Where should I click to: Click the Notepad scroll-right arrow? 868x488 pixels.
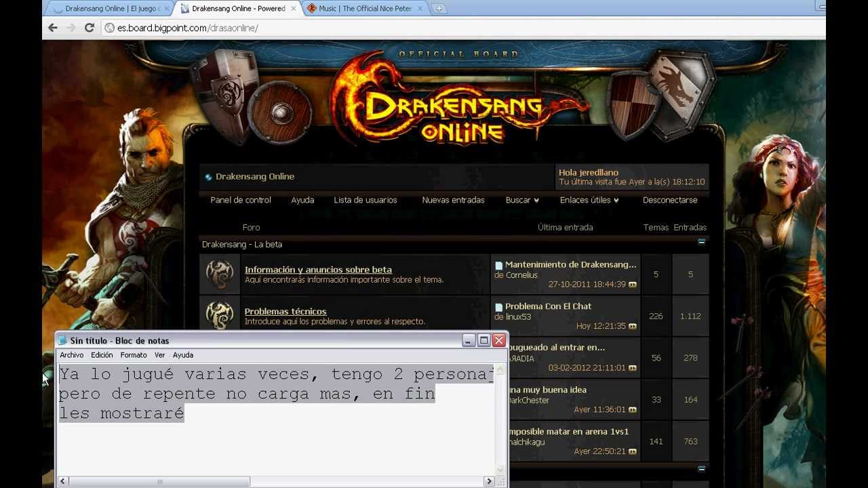488,481
